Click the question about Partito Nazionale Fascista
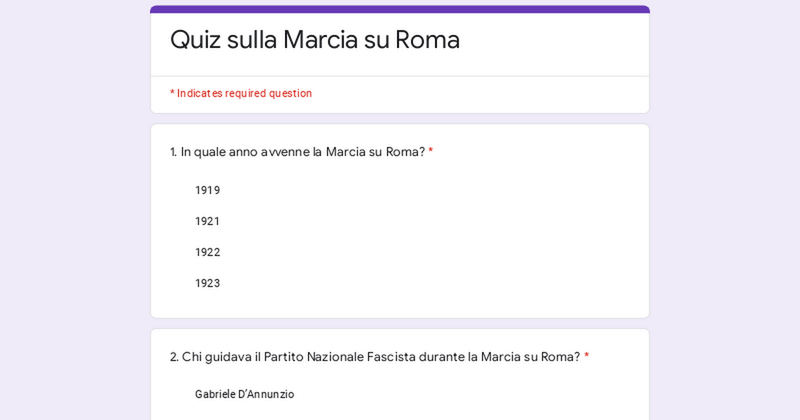Image resolution: width=800 pixels, height=420 pixels. 380,357
